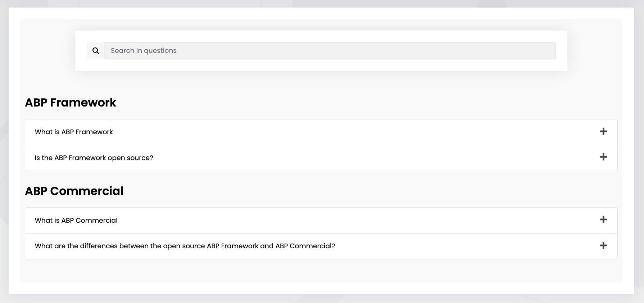Click the 'ABP Framework' section heading
This screenshot has height=303, width=644.
[x=71, y=103]
